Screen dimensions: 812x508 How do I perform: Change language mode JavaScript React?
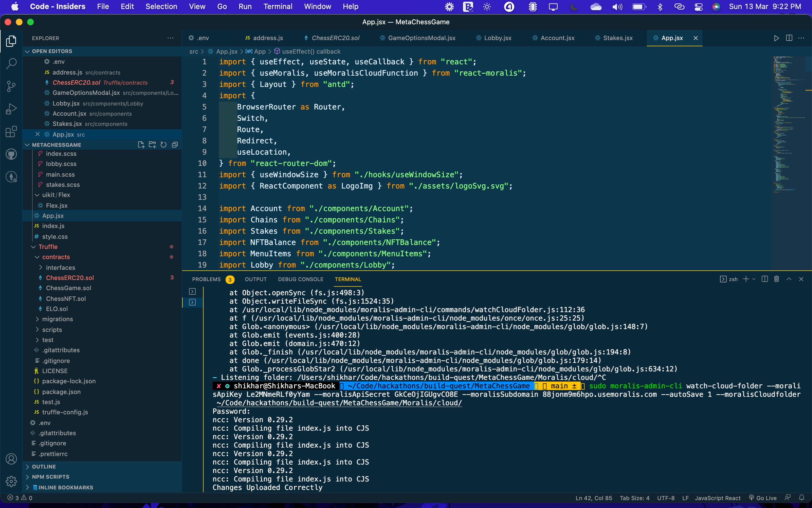(x=717, y=498)
